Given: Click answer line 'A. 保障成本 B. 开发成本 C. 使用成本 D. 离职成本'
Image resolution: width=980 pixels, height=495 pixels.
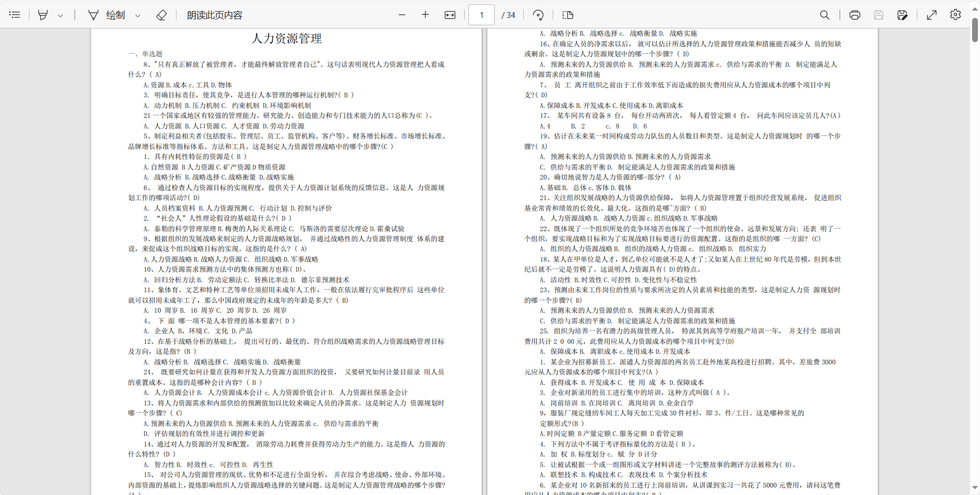Looking at the screenshot, I should tap(611, 105).
